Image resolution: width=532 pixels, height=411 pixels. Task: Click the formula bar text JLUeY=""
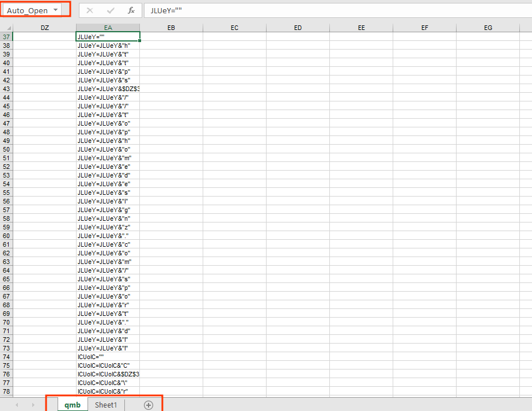(x=166, y=10)
